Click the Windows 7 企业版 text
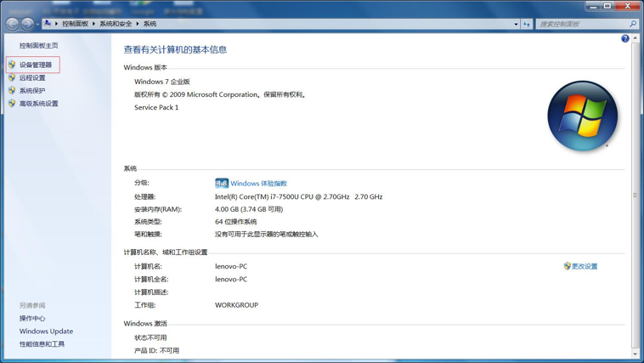Image resolution: width=644 pixels, height=363 pixels. coord(162,82)
